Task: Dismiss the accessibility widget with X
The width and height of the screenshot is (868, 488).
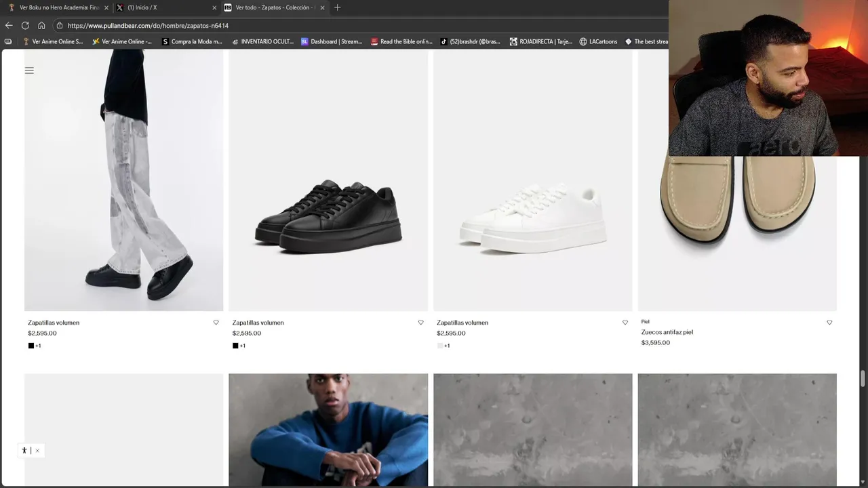Action: tap(37, 450)
